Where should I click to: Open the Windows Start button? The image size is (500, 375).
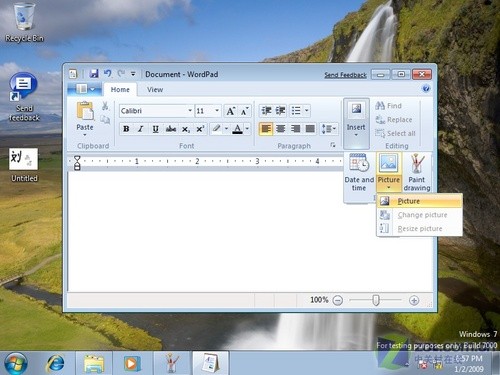click(16, 363)
